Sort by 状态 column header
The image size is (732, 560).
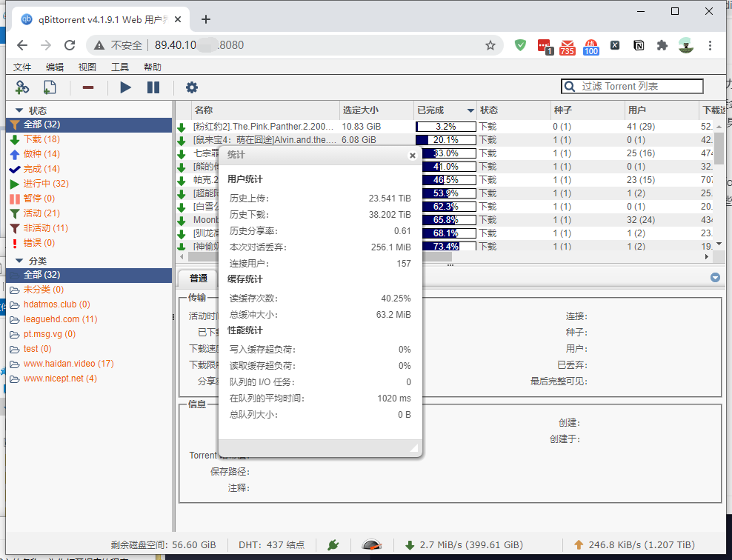pos(513,110)
